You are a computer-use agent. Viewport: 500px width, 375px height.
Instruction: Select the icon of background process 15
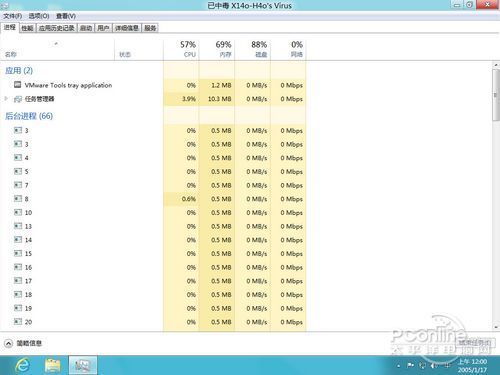tap(18, 253)
